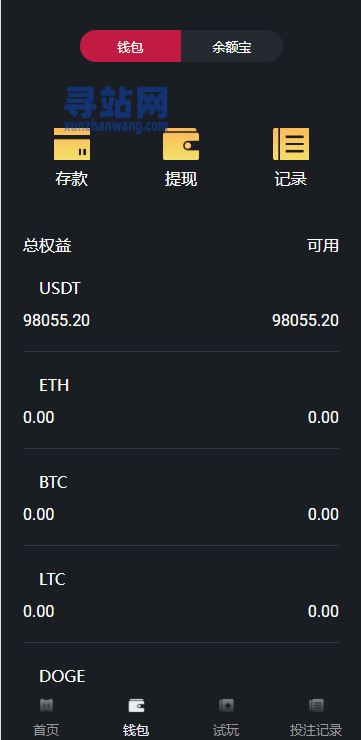This screenshot has height=740, width=361.
Task: Tap the 提现 withdraw wallet icon
Action: click(181, 144)
